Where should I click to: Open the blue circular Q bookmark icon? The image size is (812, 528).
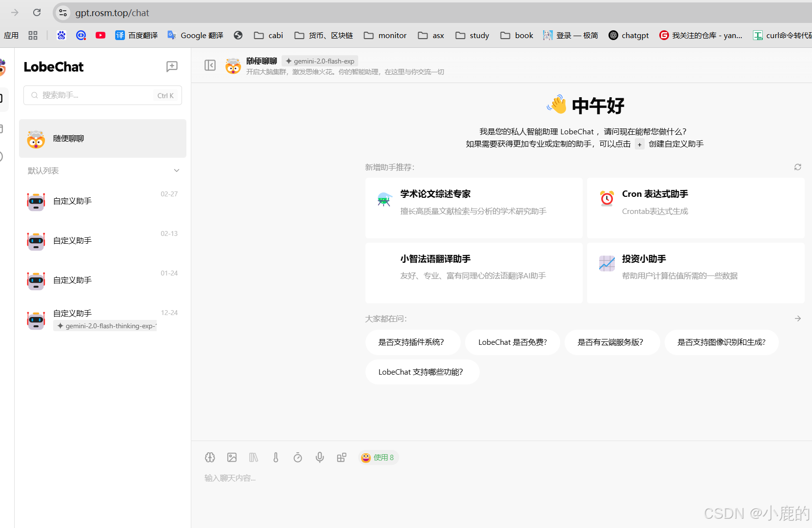tap(81, 35)
